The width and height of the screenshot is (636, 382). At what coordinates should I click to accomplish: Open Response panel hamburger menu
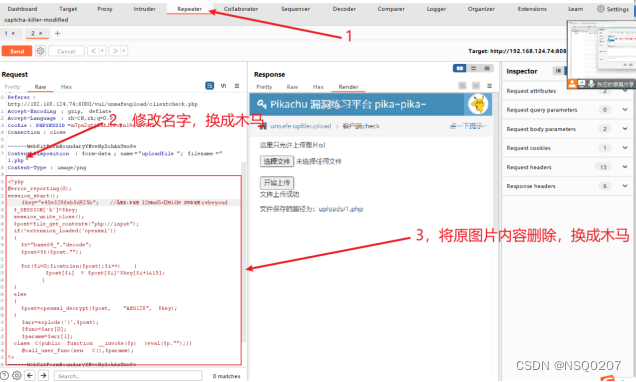tap(490, 86)
